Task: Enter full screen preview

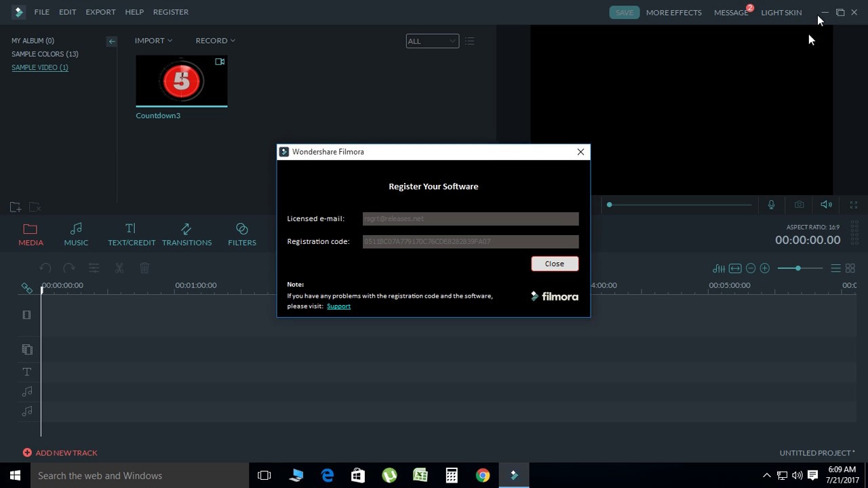Action: click(854, 205)
